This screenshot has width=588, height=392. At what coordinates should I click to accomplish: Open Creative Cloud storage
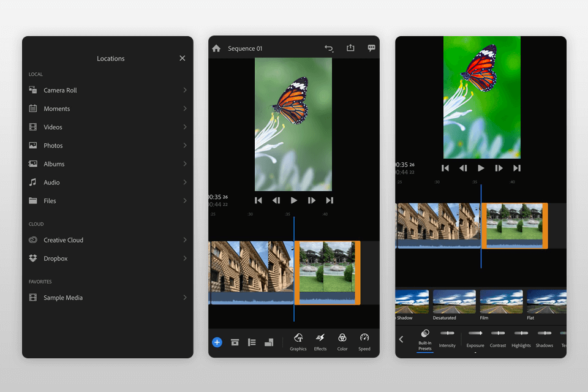click(108, 240)
